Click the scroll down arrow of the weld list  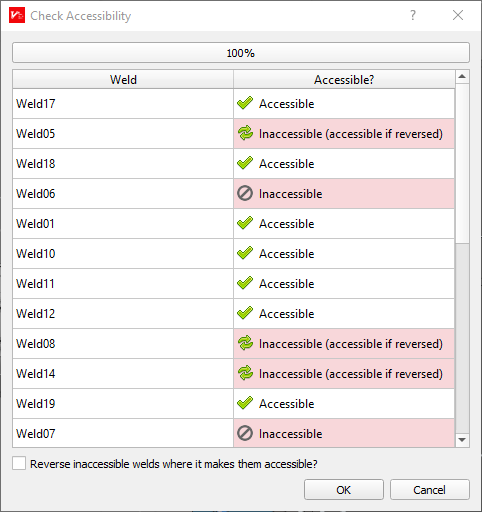click(x=462, y=440)
